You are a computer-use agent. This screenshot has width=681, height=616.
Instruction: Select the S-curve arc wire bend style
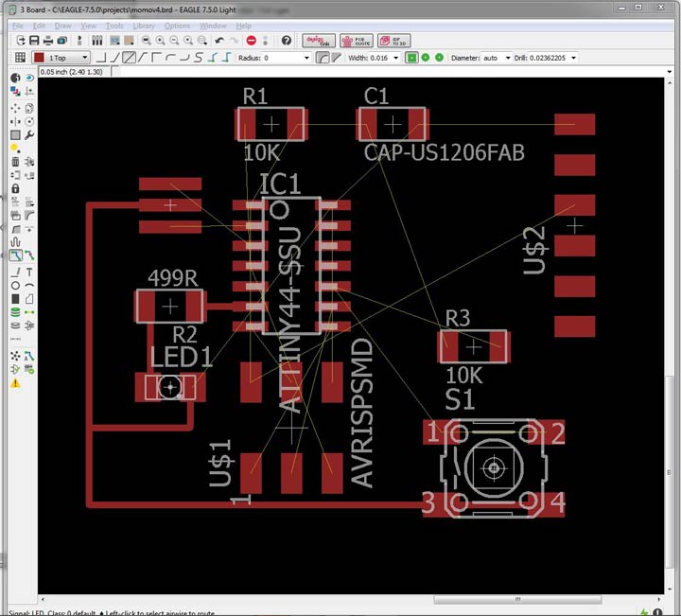199,58
